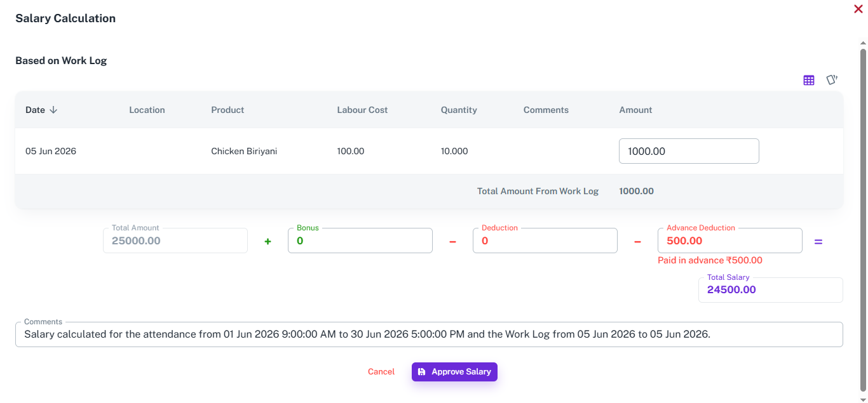Sort by Location column header
This screenshot has height=403, width=868.
[x=147, y=110]
